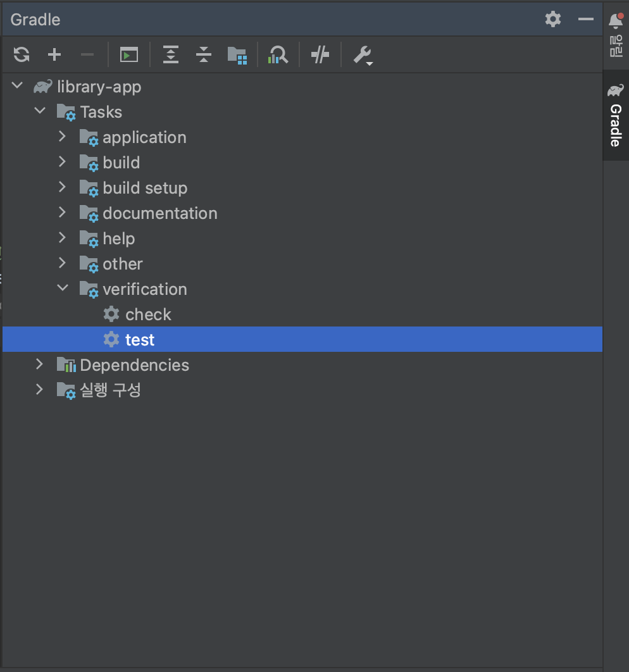Click the Tasks folder icon
Image resolution: width=629 pixels, height=672 pixels.
click(x=66, y=112)
